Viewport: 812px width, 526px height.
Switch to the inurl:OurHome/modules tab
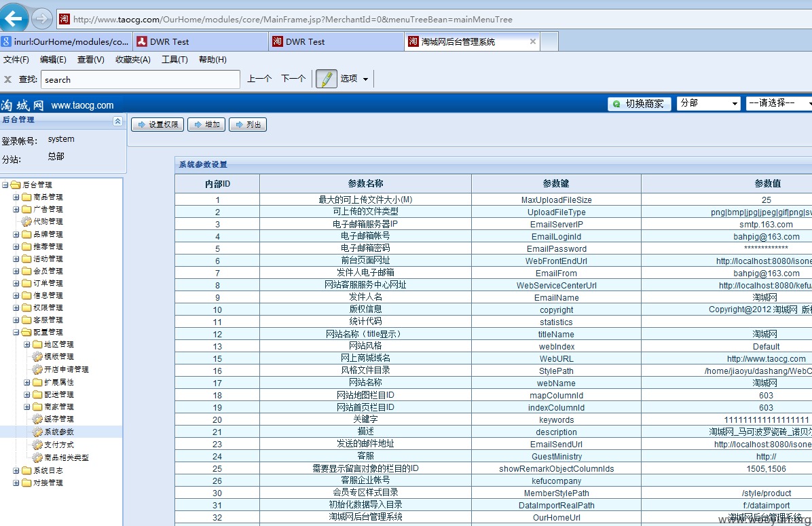click(66, 41)
